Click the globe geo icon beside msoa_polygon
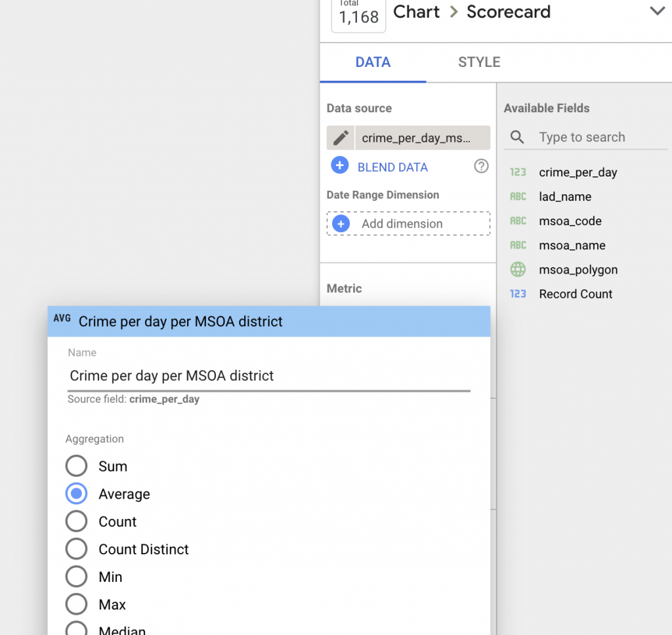This screenshot has height=635, width=672. pos(518,270)
